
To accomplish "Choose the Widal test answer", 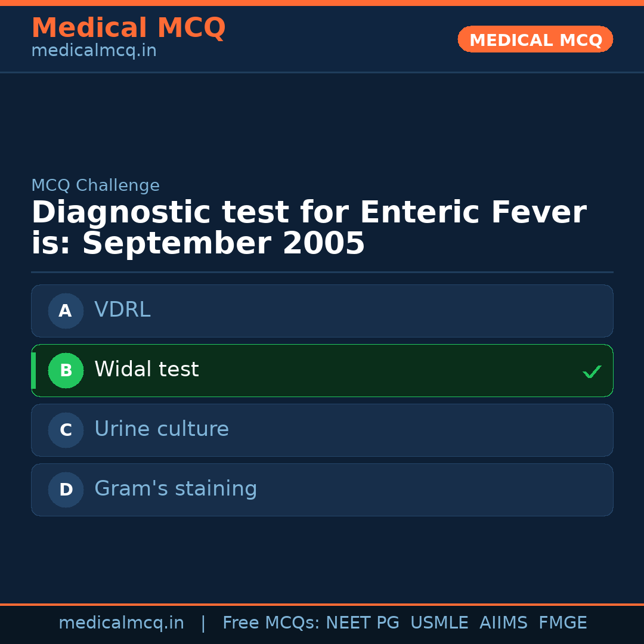I will 322,370.
